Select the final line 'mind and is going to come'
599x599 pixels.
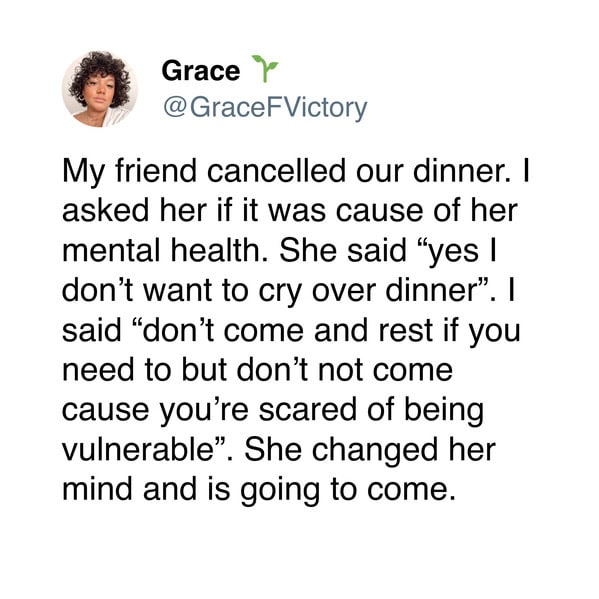click(x=259, y=490)
